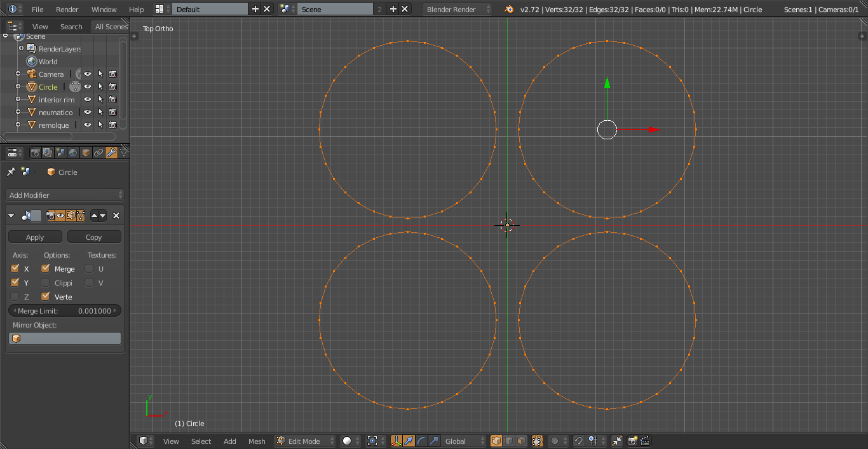Expand the Camera tree item
The height and width of the screenshot is (449, 868).
[x=18, y=74]
